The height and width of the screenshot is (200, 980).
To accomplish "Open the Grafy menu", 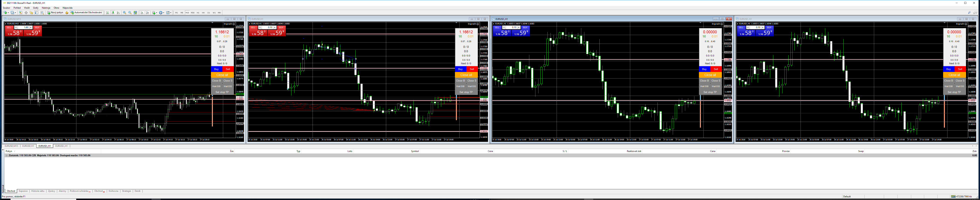I will coord(36,8).
